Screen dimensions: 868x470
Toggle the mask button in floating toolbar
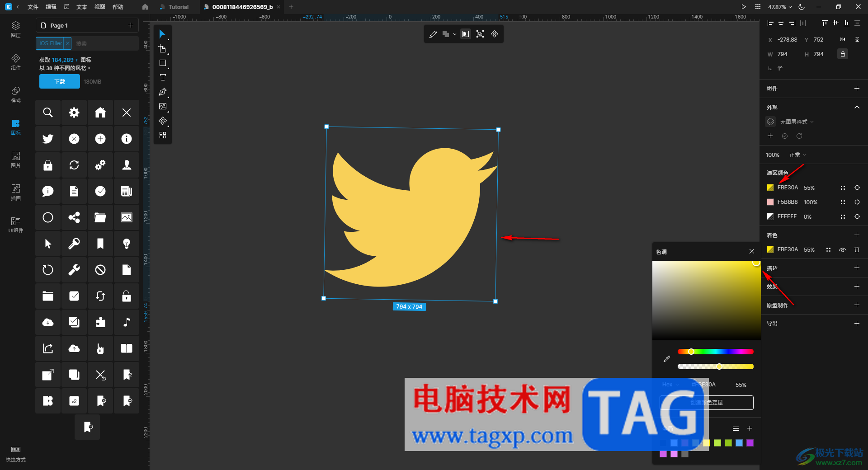(466, 34)
